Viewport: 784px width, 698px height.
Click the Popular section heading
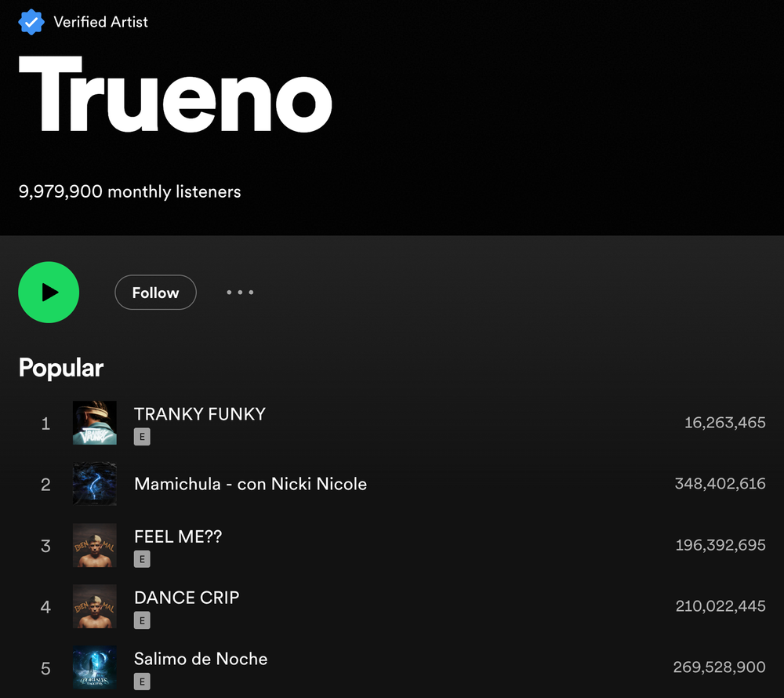(61, 369)
